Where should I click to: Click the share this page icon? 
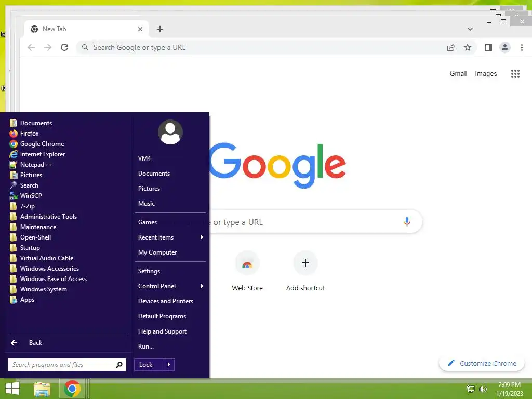451,47
